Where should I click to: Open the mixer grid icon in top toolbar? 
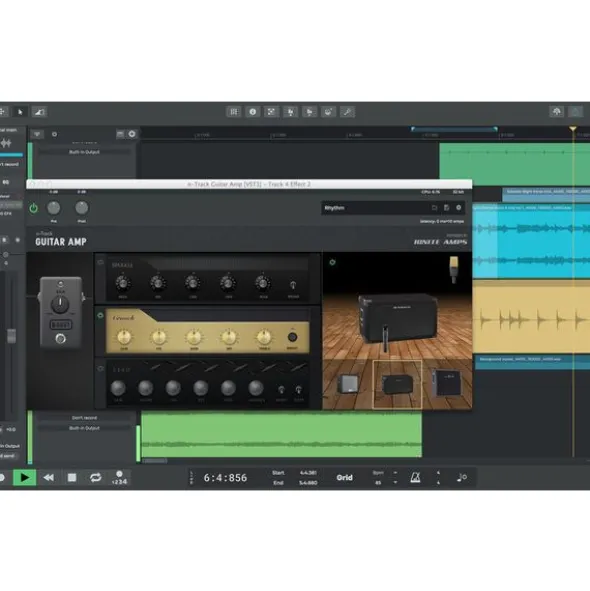234,112
